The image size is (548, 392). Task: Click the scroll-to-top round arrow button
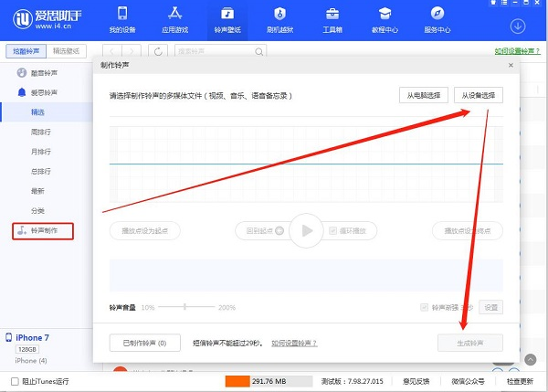pos(530,359)
